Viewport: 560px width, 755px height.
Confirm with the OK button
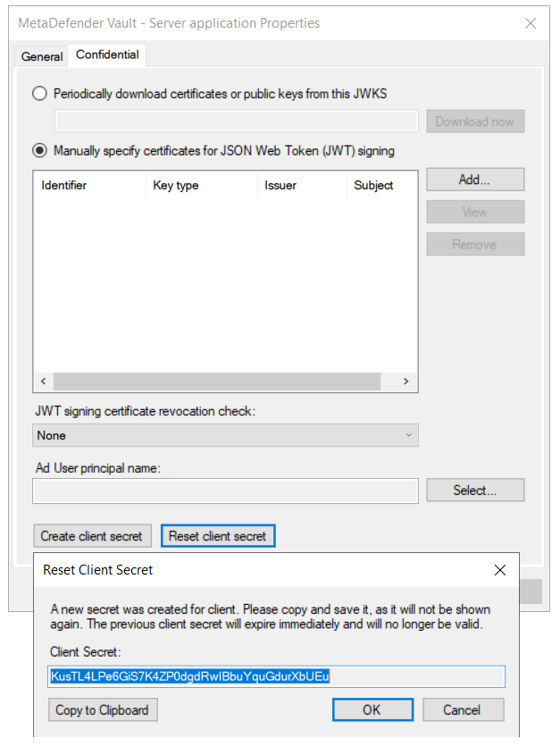[372, 709]
